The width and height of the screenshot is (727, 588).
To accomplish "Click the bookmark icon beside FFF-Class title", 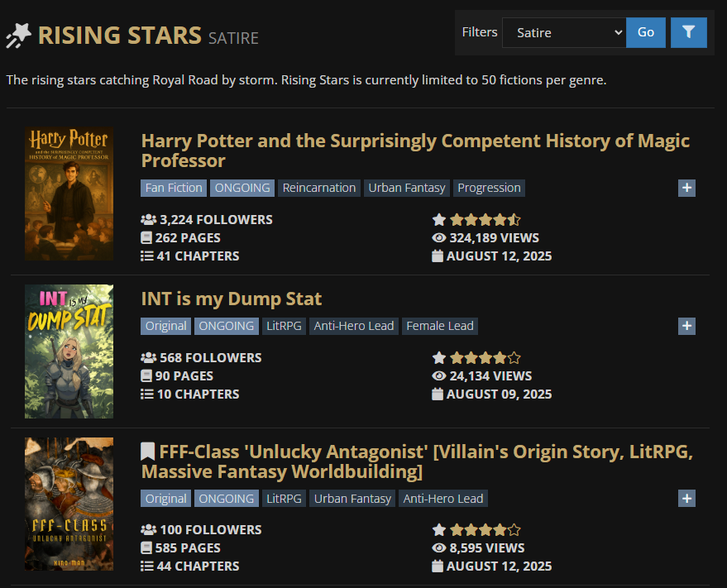I will point(147,452).
